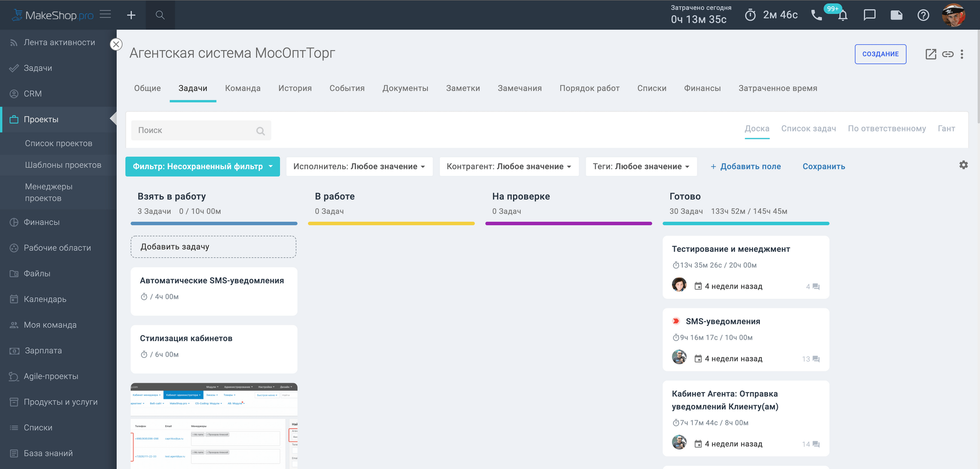Click the magnifier inside the Поиск field

[x=261, y=131]
